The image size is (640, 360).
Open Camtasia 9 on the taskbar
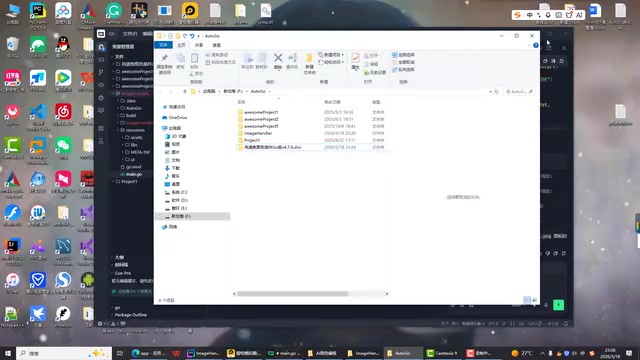pos(442,353)
